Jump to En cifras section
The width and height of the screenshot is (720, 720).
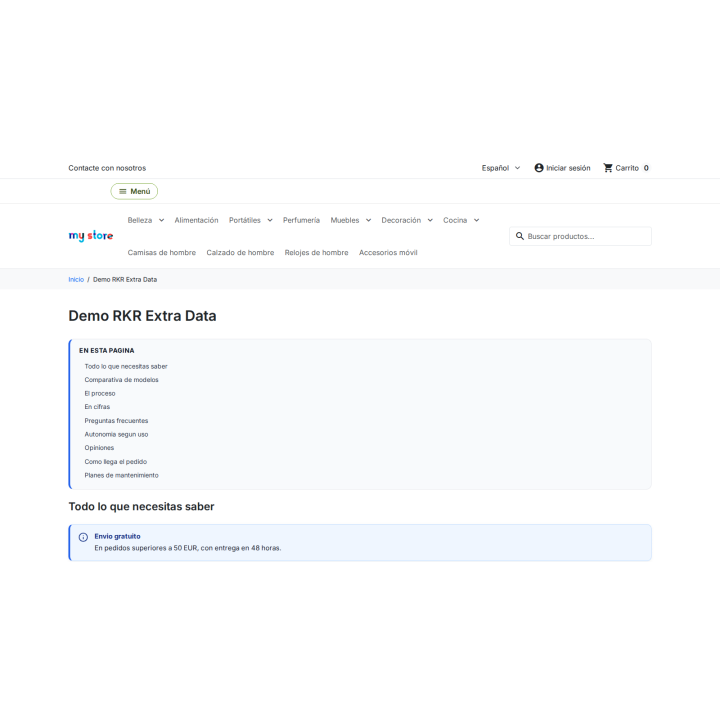tap(97, 407)
